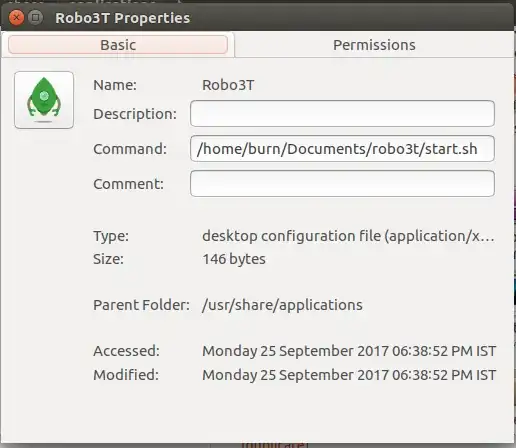Close the Robo3T Properties window
Screen dimensions: 516x448
click(16, 17)
